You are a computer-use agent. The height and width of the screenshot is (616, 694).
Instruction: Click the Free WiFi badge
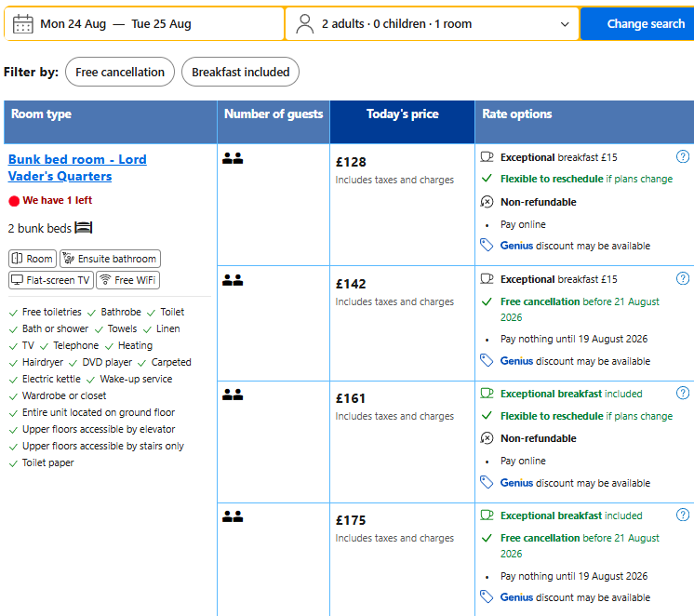(127, 280)
